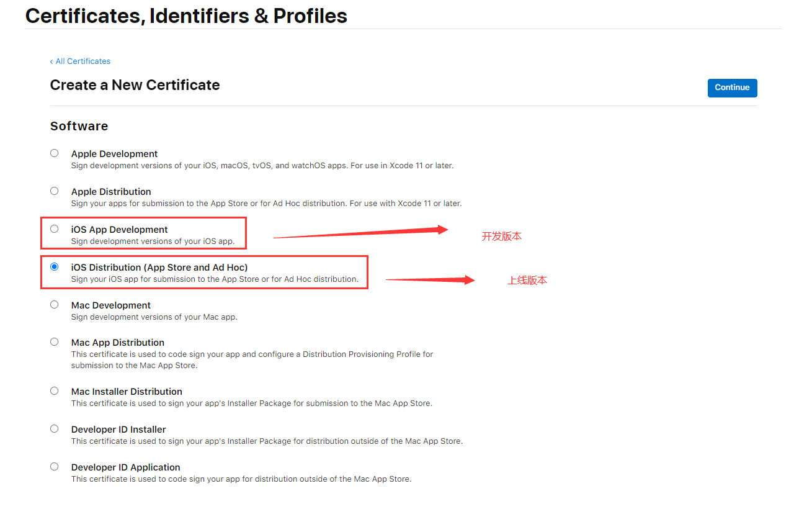This screenshot has width=812, height=509.
Task: Select the Developer ID Application radio button
Action: [55, 467]
